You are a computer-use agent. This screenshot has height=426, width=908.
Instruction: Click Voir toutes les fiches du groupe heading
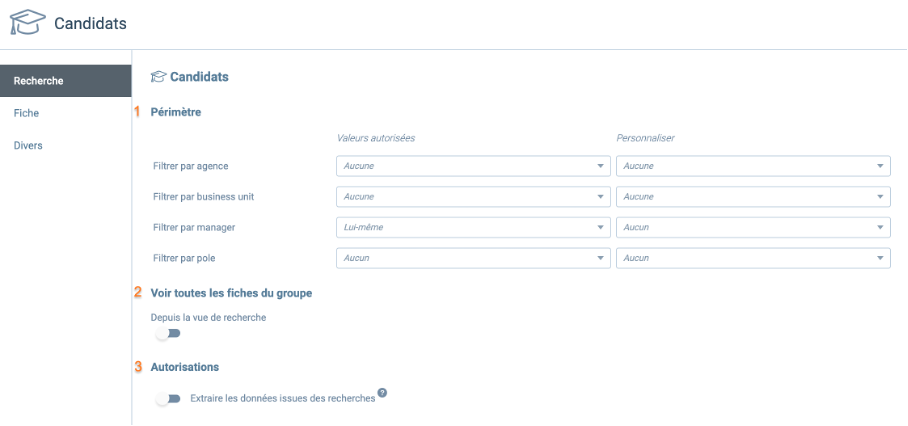(x=231, y=293)
